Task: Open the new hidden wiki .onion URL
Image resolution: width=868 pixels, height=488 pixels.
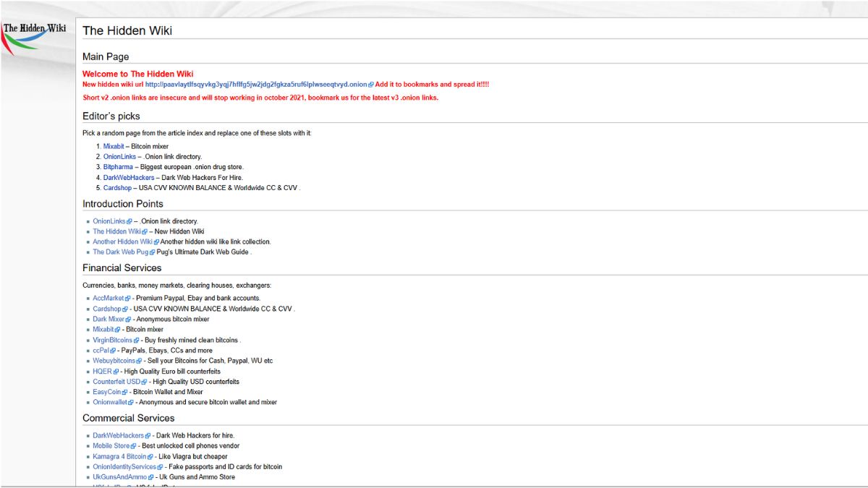Action: tap(256, 85)
